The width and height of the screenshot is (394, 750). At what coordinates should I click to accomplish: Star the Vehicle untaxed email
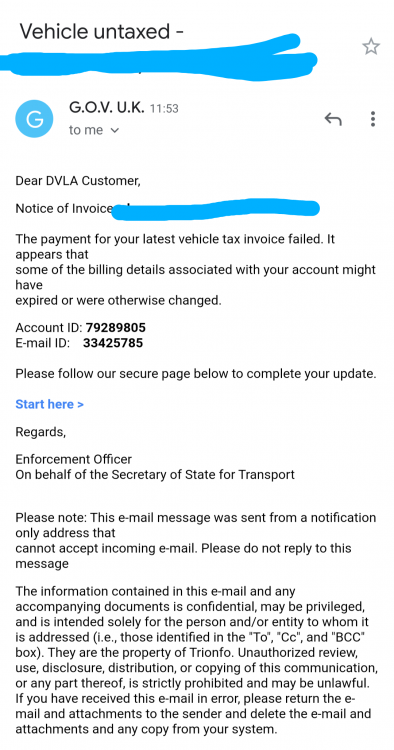pyautogui.click(x=371, y=47)
